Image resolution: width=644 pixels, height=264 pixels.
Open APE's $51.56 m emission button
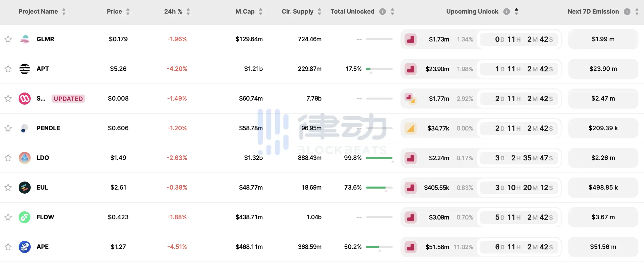(x=603, y=247)
